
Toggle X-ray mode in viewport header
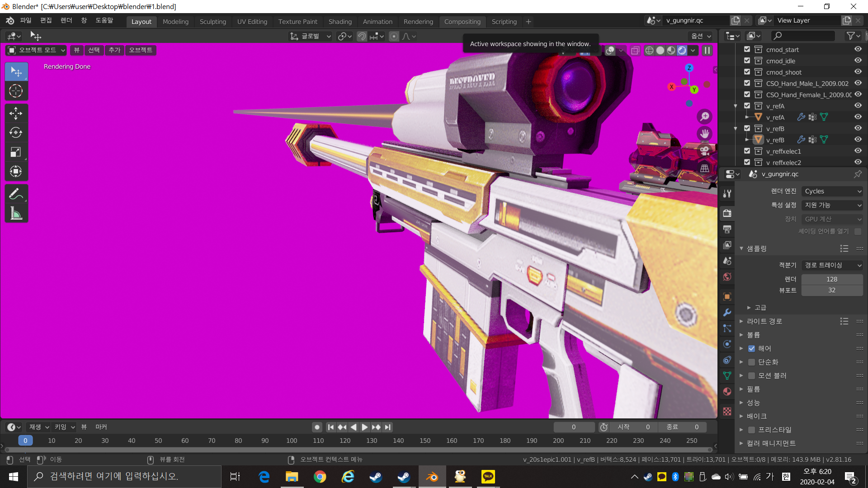(635, 50)
